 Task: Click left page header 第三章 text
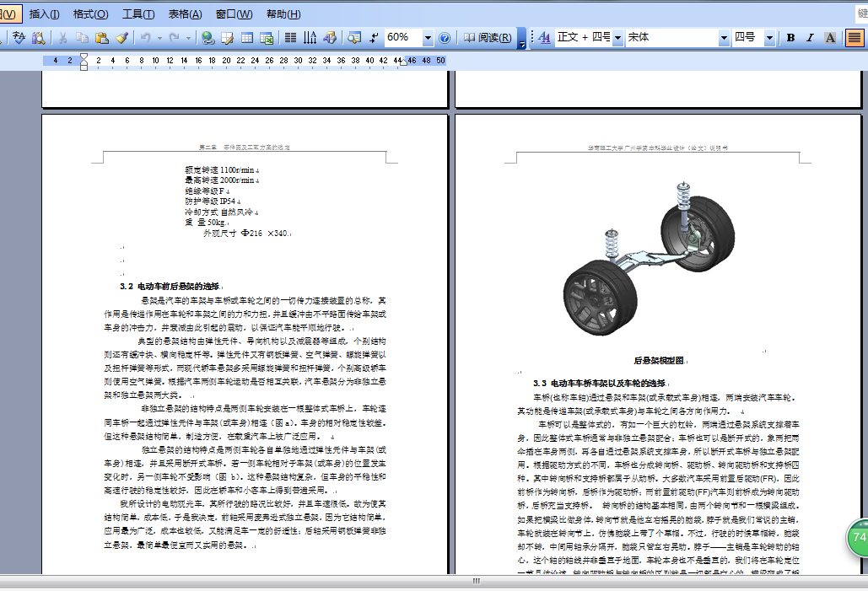245,148
